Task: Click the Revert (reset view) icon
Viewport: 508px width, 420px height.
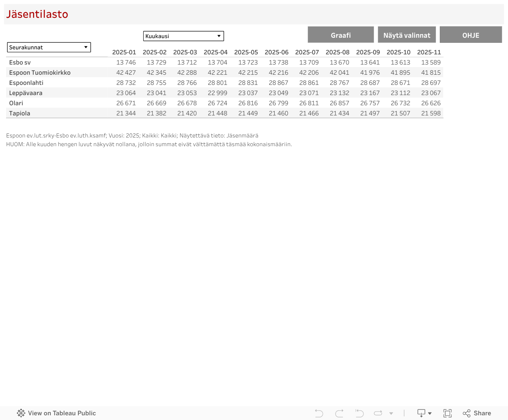Action: pyautogui.click(x=359, y=413)
